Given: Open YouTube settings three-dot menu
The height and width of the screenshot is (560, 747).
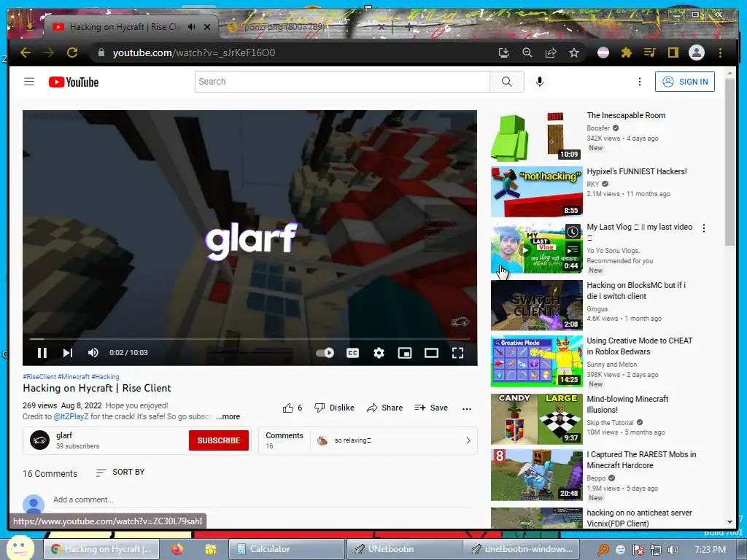Looking at the screenshot, I should pos(639,82).
